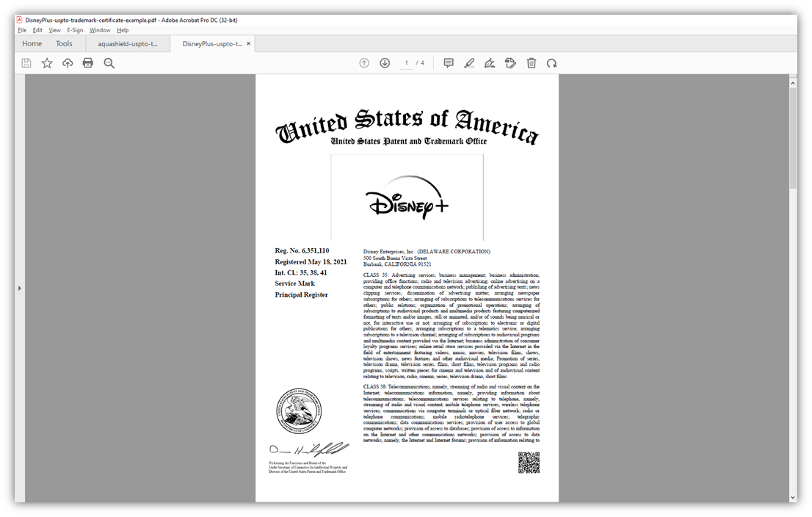The width and height of the screenshot is (812, 517).
Task: Click the vertical scrollbar thumb
Action: click(793, 138)
